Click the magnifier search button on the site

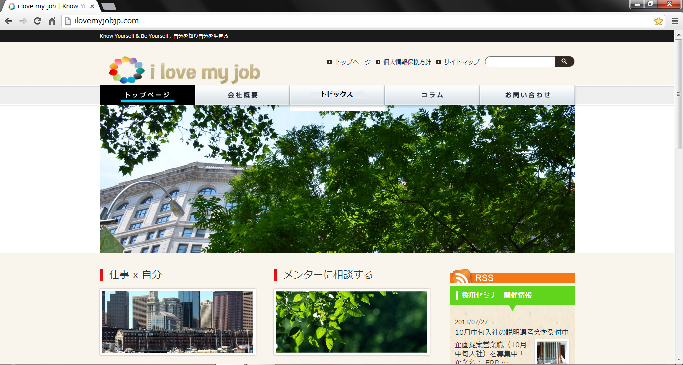coord(564,61)
